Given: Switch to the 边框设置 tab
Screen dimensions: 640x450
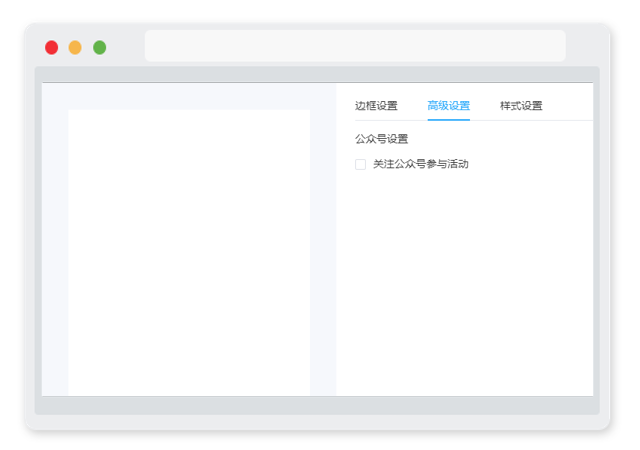Looking at the screenshot, I should coord(376,106).
